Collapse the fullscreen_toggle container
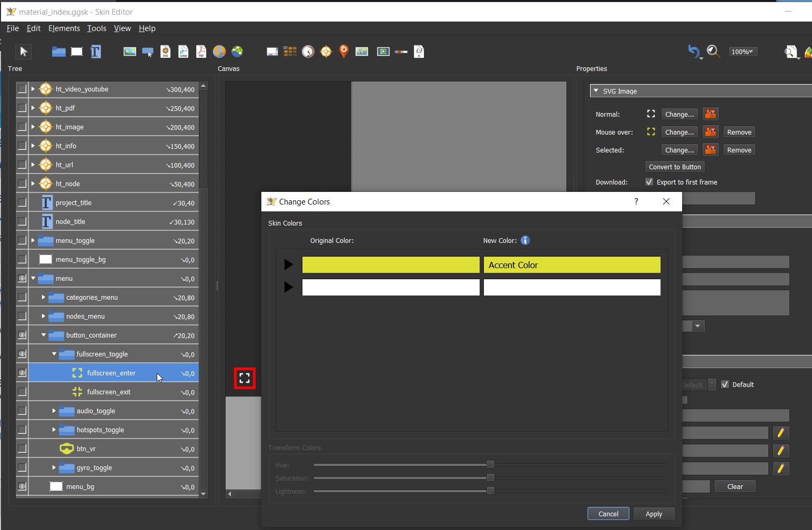Viewport: 812px width, 530px height. coord(54,354)
